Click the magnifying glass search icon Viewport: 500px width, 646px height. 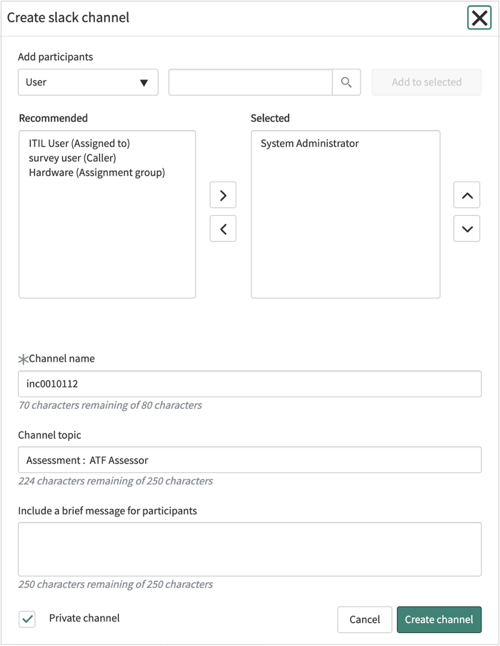346,82
